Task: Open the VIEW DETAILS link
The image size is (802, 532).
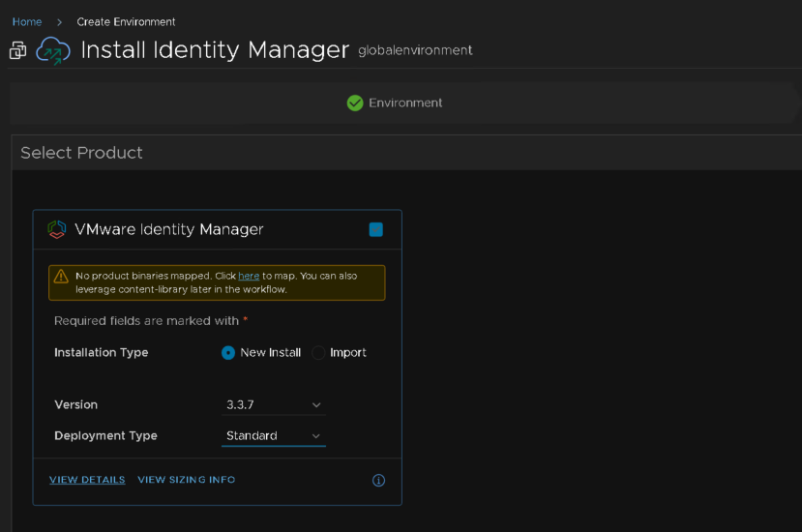Action: [87, 480]
